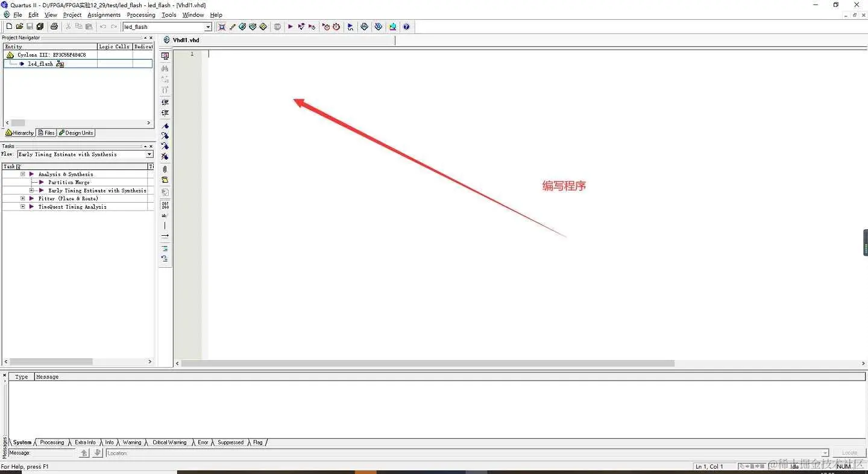Click the Task column customize checkbox icon
The image size is (868, 474).
(18, 166)
